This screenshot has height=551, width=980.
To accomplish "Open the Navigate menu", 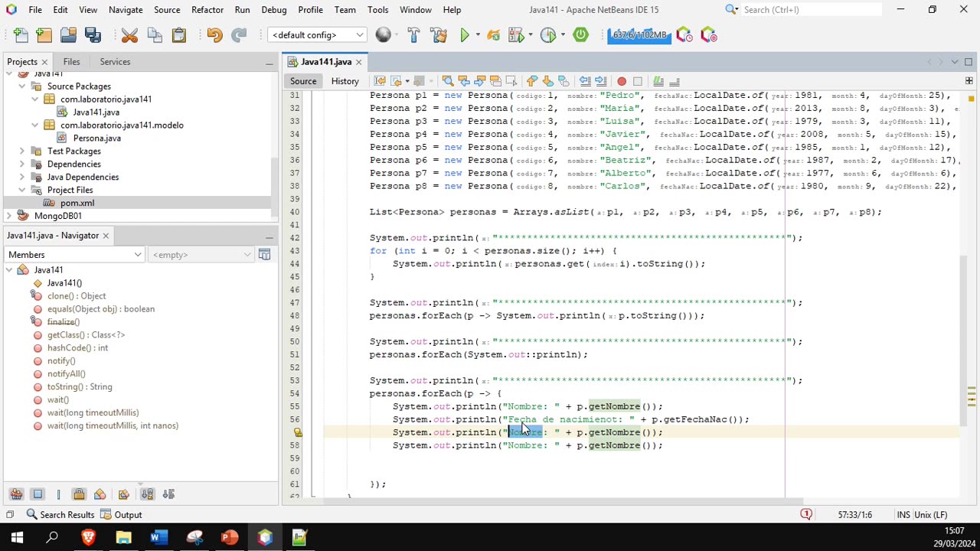I will click(126, 10).
